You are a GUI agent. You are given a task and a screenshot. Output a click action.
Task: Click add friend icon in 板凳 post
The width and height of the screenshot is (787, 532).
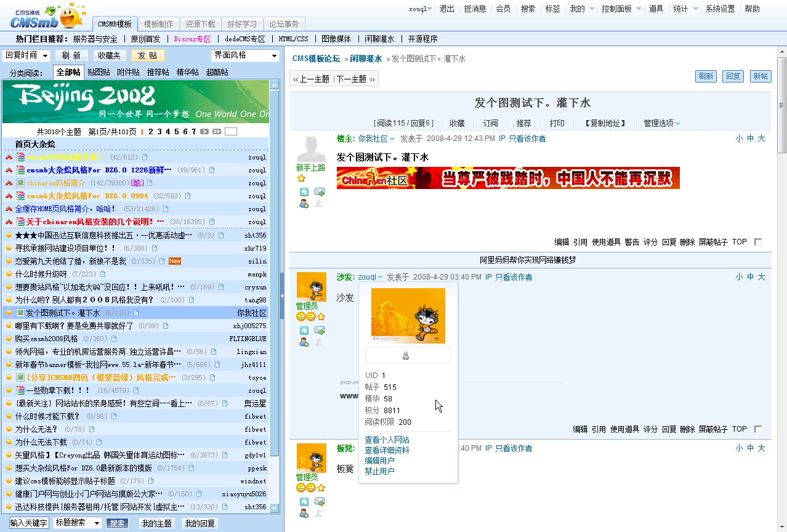tap(304, 513)
